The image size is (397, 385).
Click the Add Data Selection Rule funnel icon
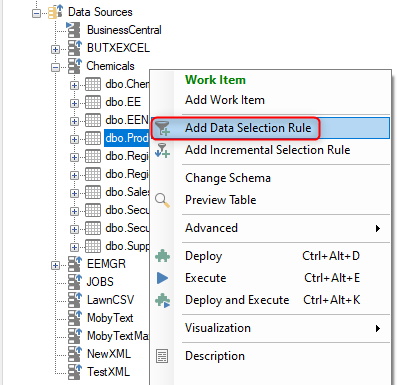[163, 128]
